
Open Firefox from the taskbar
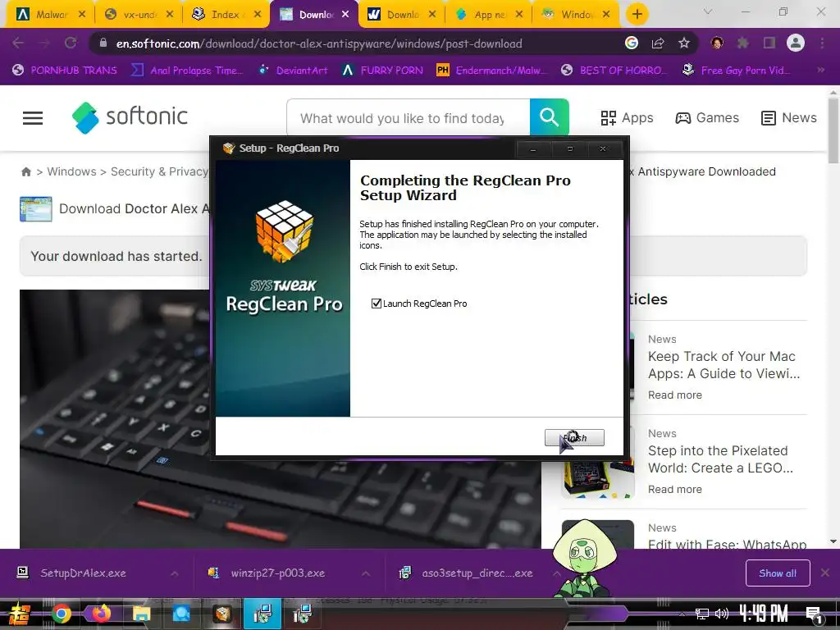click(x=101, y=614)
